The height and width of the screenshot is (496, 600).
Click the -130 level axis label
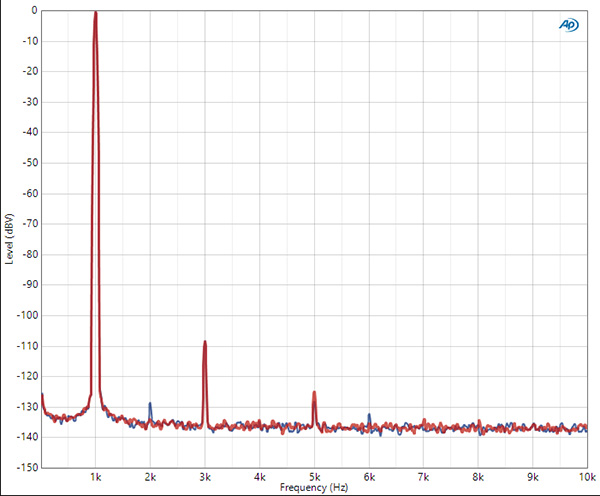[28, 406]
